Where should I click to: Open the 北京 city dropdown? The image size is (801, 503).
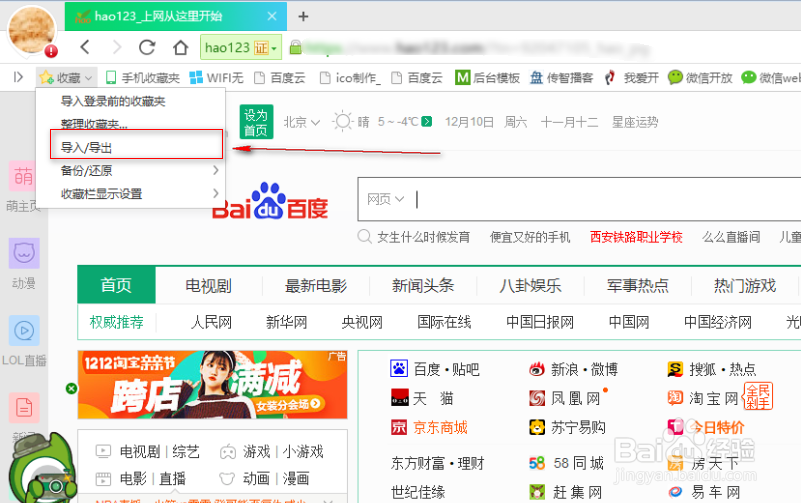(x=301, y=122)
